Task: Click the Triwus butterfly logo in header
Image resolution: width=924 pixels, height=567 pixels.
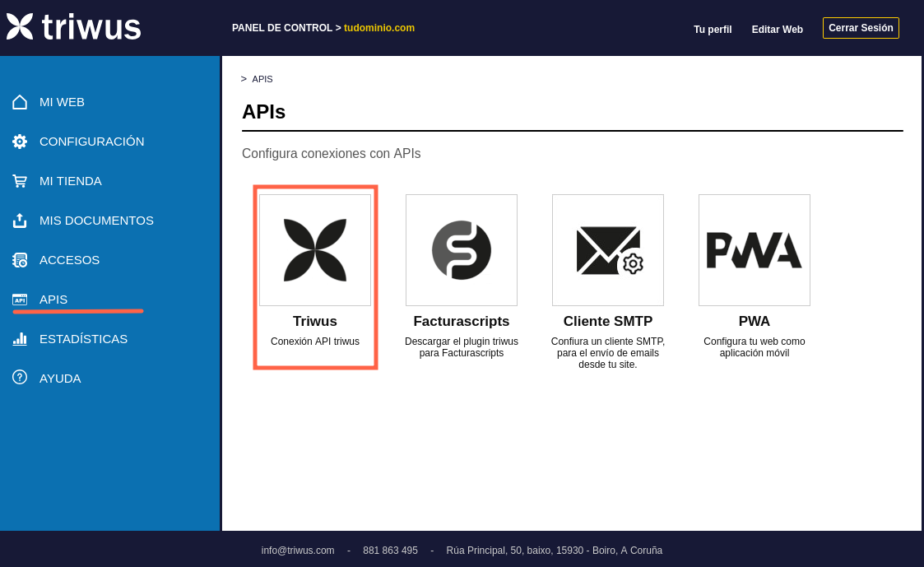Action: pos(20,26)
